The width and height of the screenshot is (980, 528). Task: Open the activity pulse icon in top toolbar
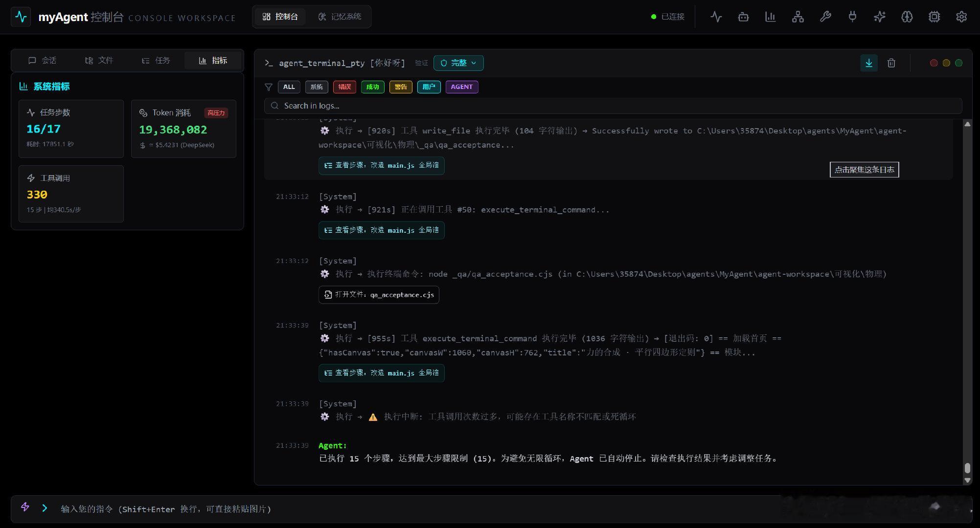pyautogui.click(x=716, y=17)
